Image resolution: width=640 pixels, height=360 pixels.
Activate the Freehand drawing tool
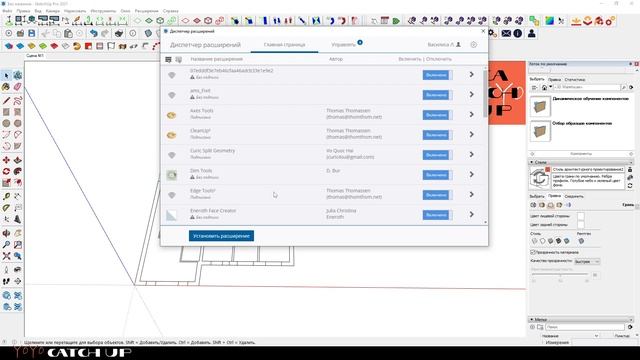click(x=18, y=100)
